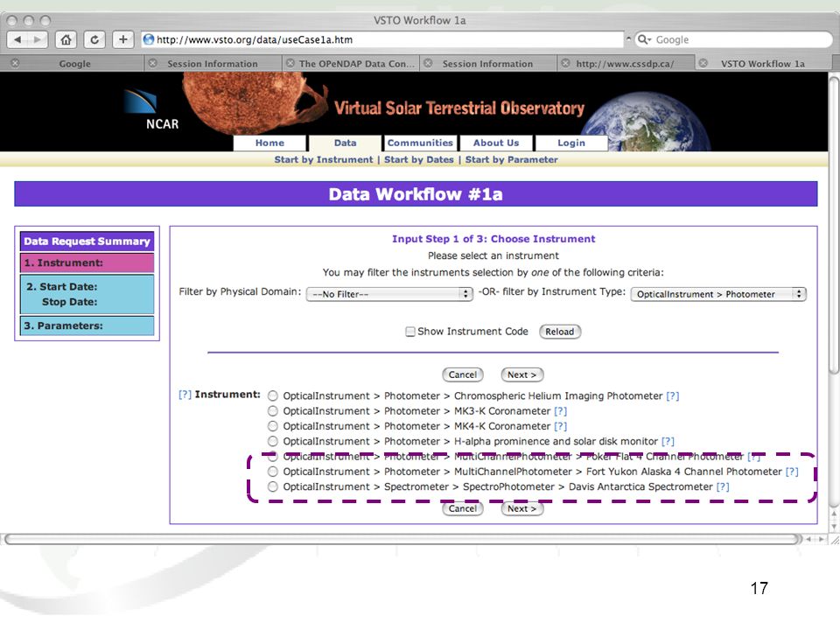Open help [?] for MK4-K Coronameter

[x=560, y=426]
